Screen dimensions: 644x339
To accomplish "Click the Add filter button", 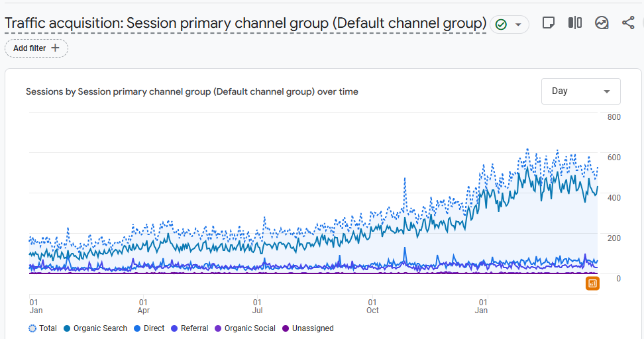I will coord(36,48).
